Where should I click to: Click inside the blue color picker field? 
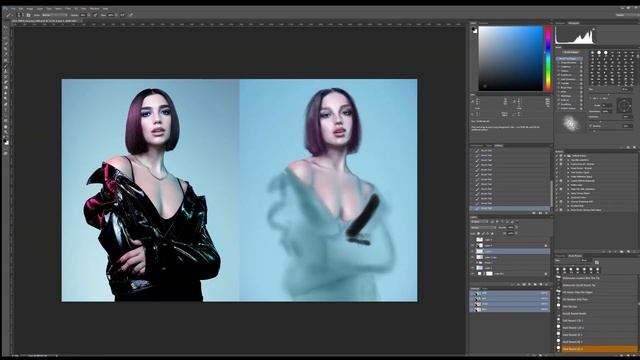511,58
